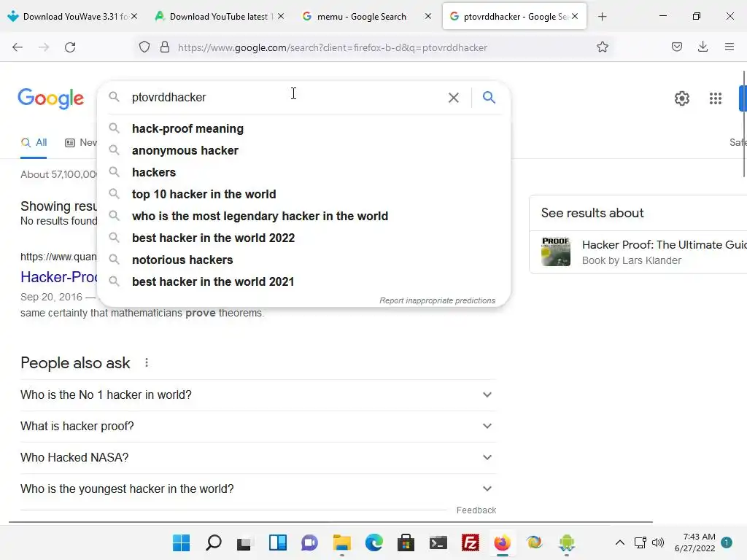Switch to Firefox taskbar icon
This screenshot has width=747, height=560.
502,542
